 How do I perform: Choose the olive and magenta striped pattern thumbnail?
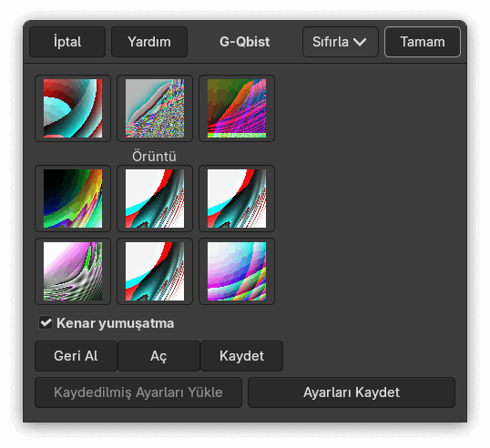point(237,108)
